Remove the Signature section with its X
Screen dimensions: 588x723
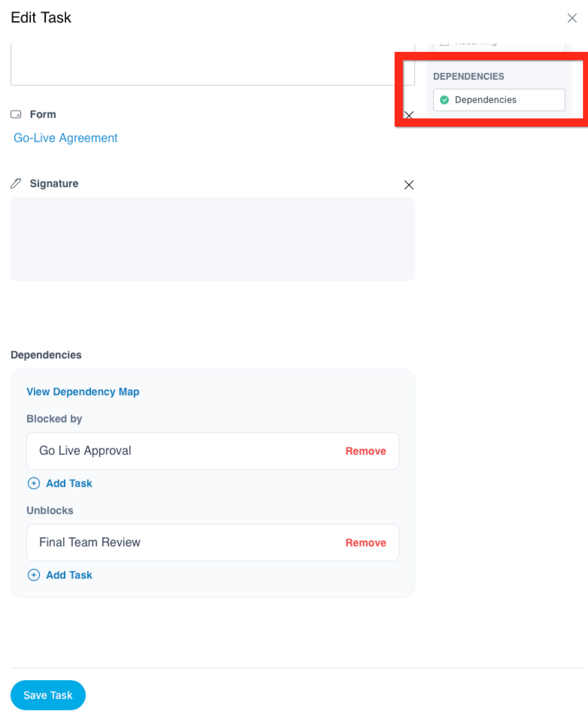coord(409,185)
